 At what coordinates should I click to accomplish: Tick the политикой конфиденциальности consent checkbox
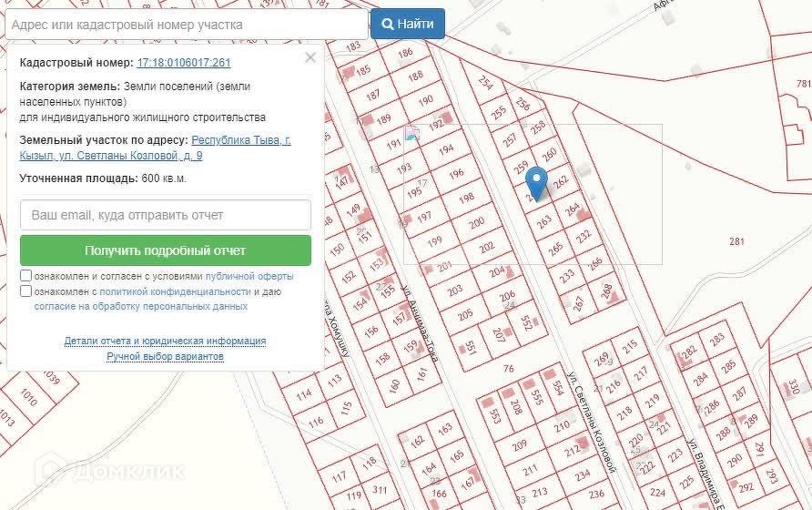point(26,291)
